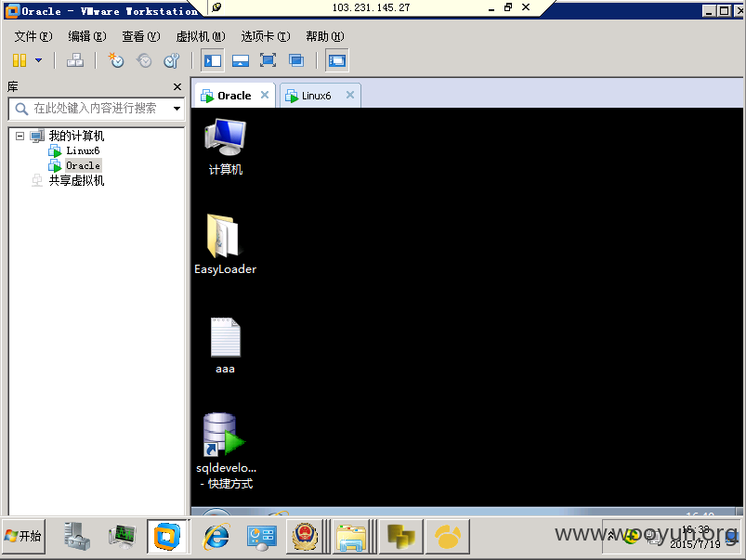Click the VMware Workstation taskbar button
Viewport: 746px width, 560px height.
(167, 537)
